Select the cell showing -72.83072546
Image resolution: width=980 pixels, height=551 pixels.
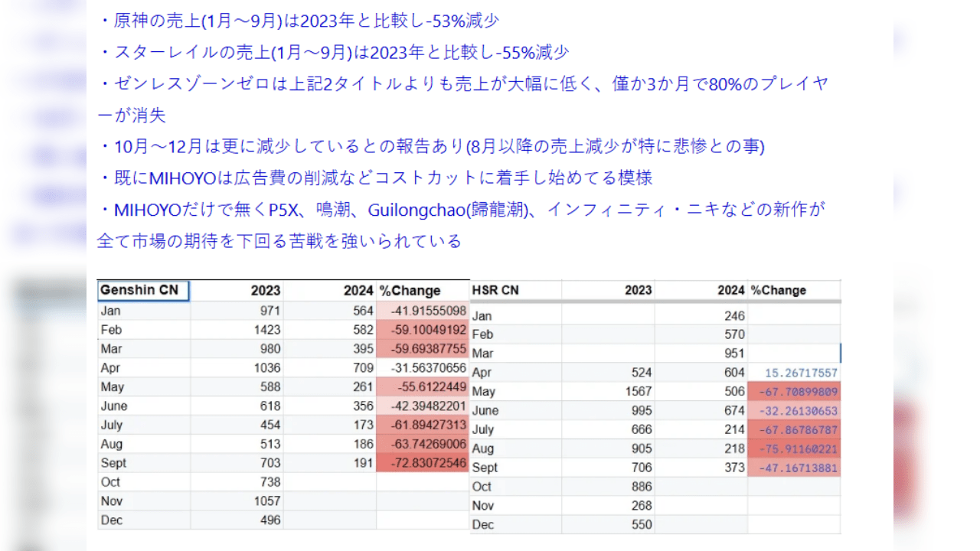(423, 463)
